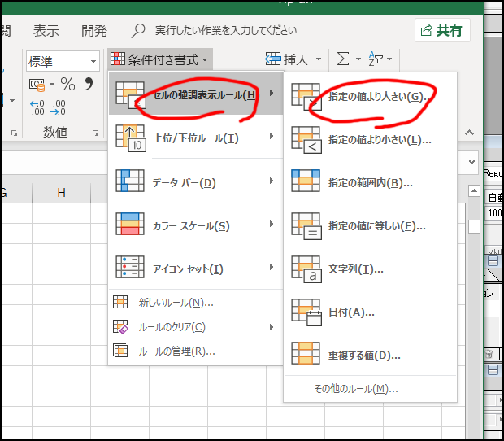
Task: Open 数値 group dialog launcher
Action: 95,133
